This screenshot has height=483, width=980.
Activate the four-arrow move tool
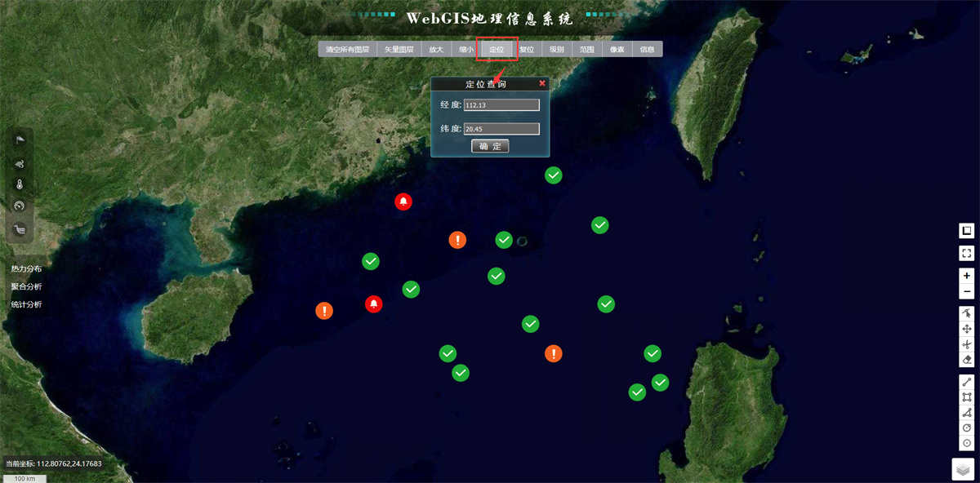pos(967,329)
